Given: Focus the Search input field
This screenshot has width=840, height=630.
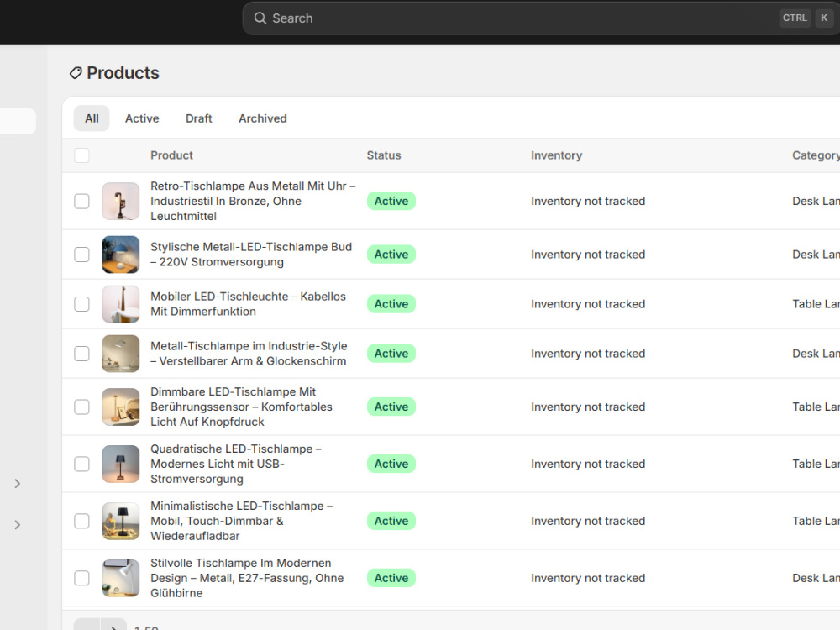Looking at the screenshot, I should (541, 18).
